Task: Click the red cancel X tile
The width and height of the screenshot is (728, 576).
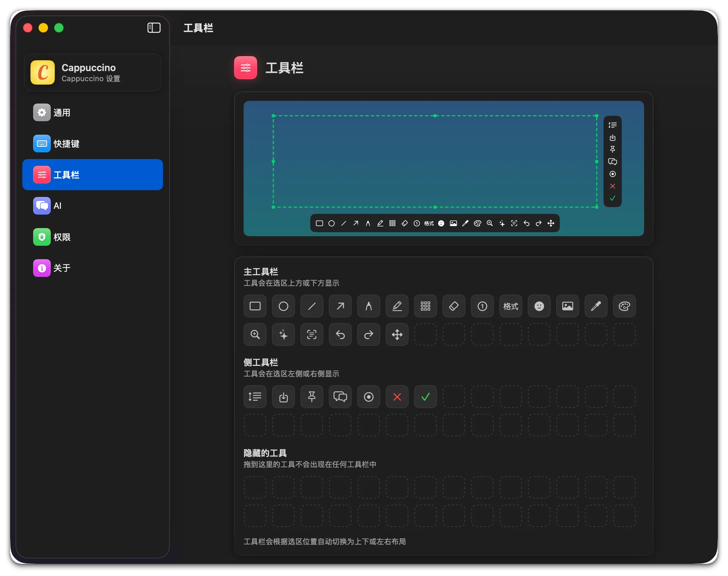Action: click(397, 397)
